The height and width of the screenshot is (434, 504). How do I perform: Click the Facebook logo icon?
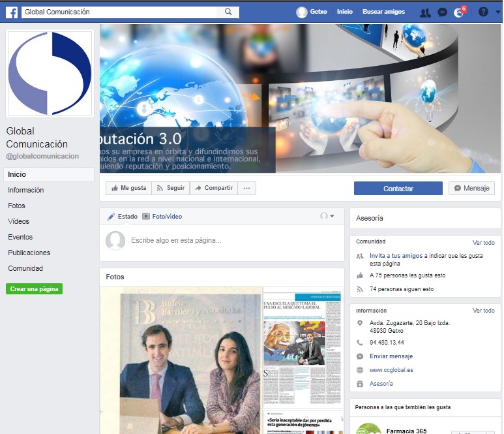(12, 12)
